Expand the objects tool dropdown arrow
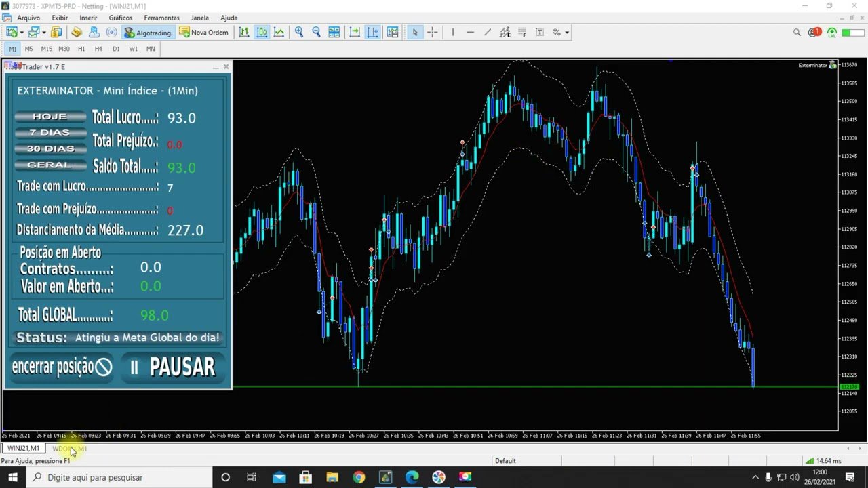Viewport: 868px width, 488px height. point(567,32)
